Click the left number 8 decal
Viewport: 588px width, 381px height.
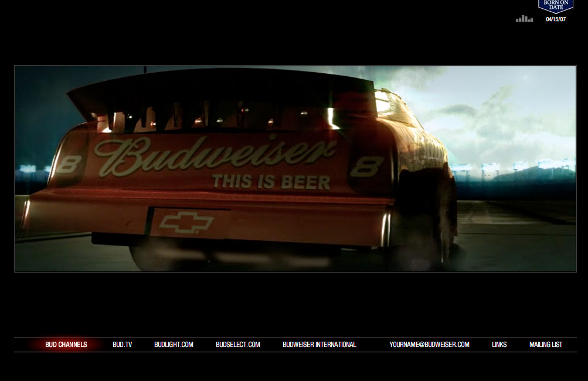pos(68,164)
